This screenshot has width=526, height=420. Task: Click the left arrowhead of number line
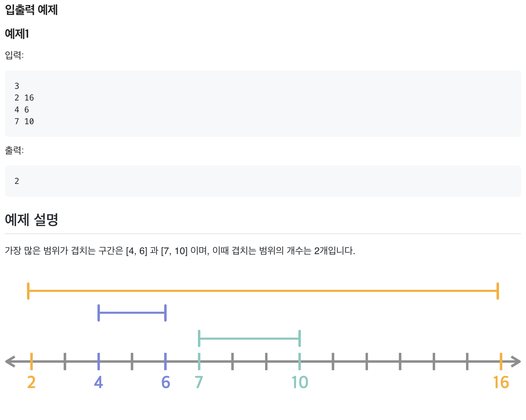pyautogui.click(x=10, y=361)
